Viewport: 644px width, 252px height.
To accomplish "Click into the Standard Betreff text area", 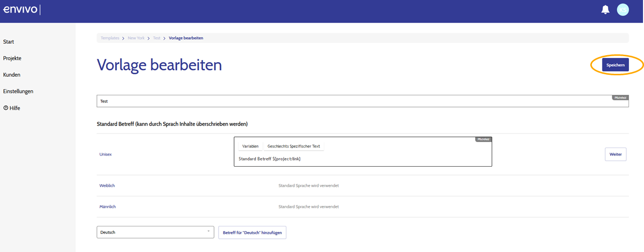I will [363, 159].
